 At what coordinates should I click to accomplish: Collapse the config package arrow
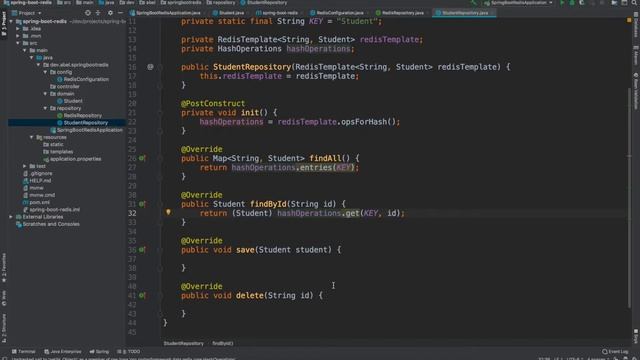pos(45,72)
